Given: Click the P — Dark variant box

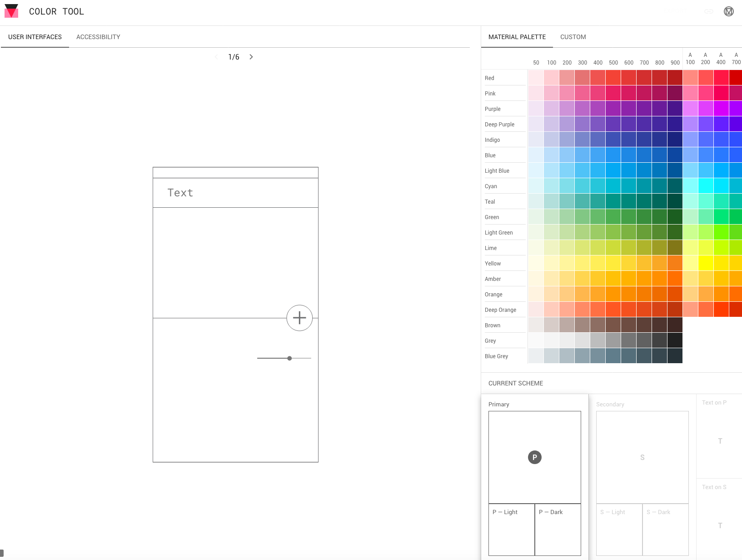Looking at the screenshot, I should [558, 530].
